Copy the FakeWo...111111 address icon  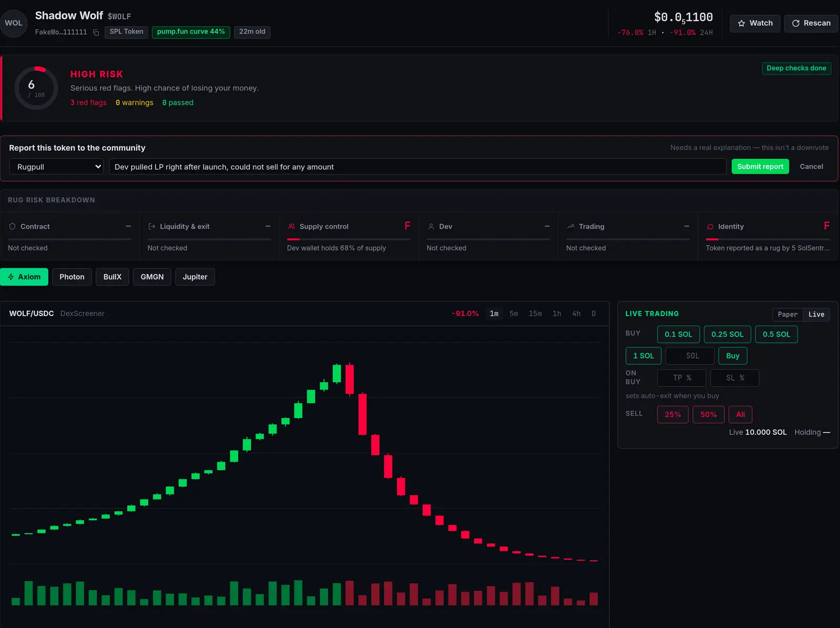pos(96,33)
